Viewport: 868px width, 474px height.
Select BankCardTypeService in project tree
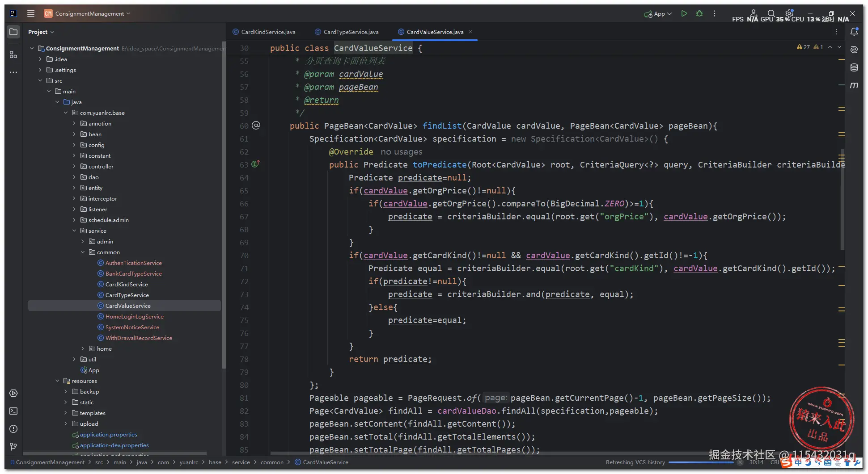133,273
